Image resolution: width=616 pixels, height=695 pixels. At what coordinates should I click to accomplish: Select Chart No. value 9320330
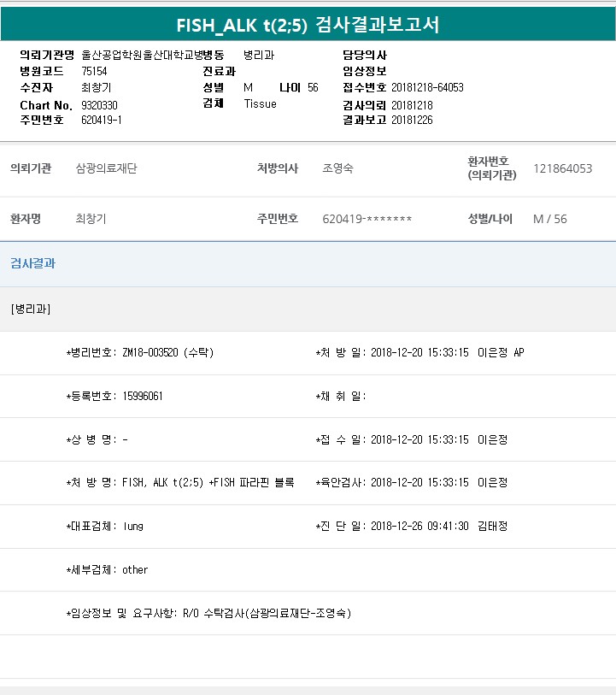coord(99,104)
